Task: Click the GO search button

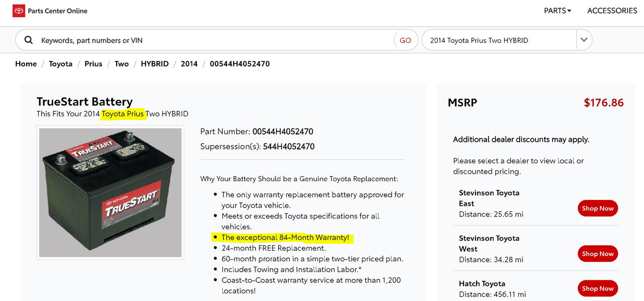Action: pos(406,40)
